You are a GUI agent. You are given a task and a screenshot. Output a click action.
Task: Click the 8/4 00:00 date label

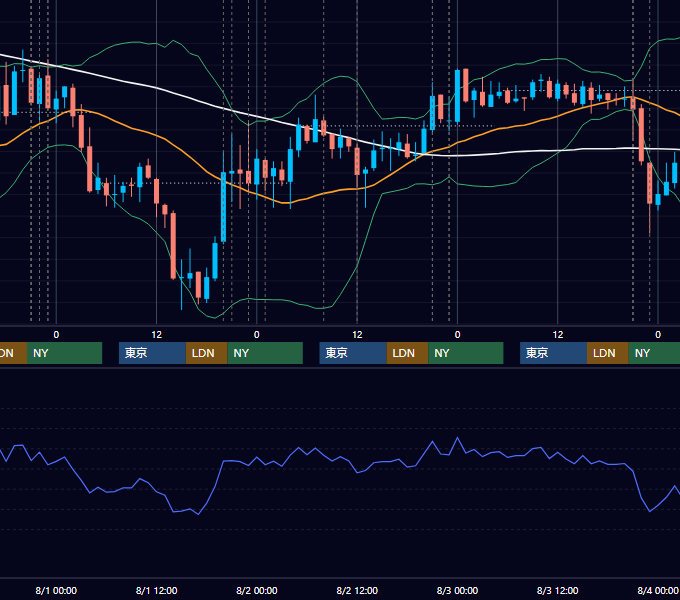point(658,590)
